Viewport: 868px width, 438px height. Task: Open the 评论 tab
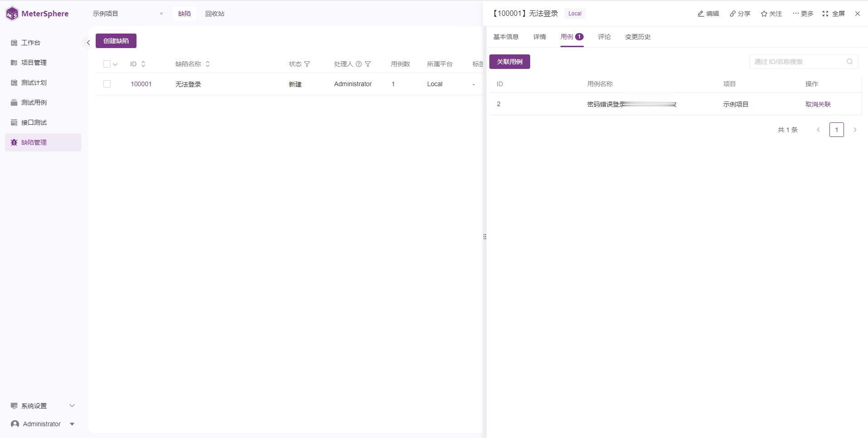605,37
